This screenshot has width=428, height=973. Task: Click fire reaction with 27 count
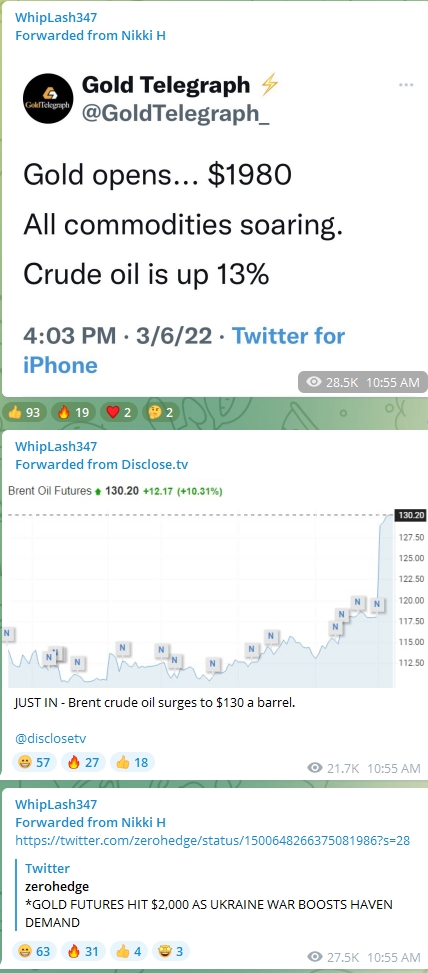pos(83,762)
